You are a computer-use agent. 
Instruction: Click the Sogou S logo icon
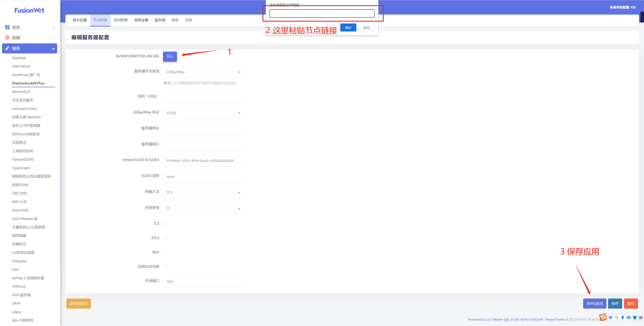603,317
